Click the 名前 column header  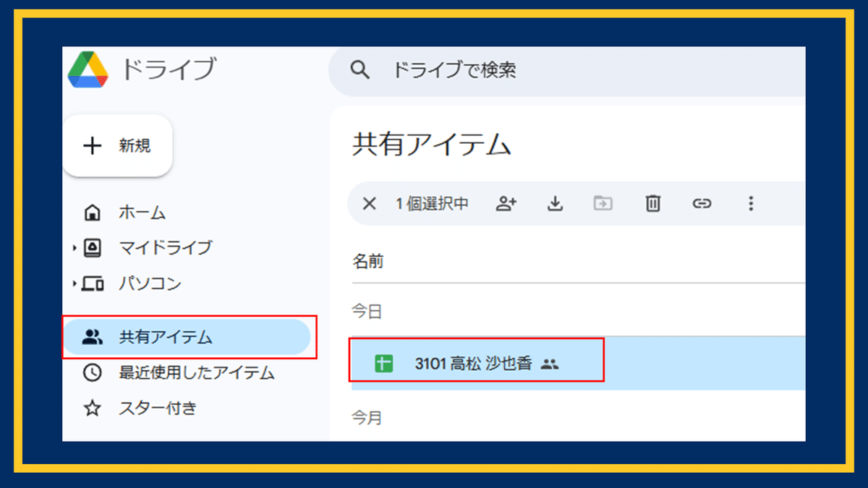[368, 261]
